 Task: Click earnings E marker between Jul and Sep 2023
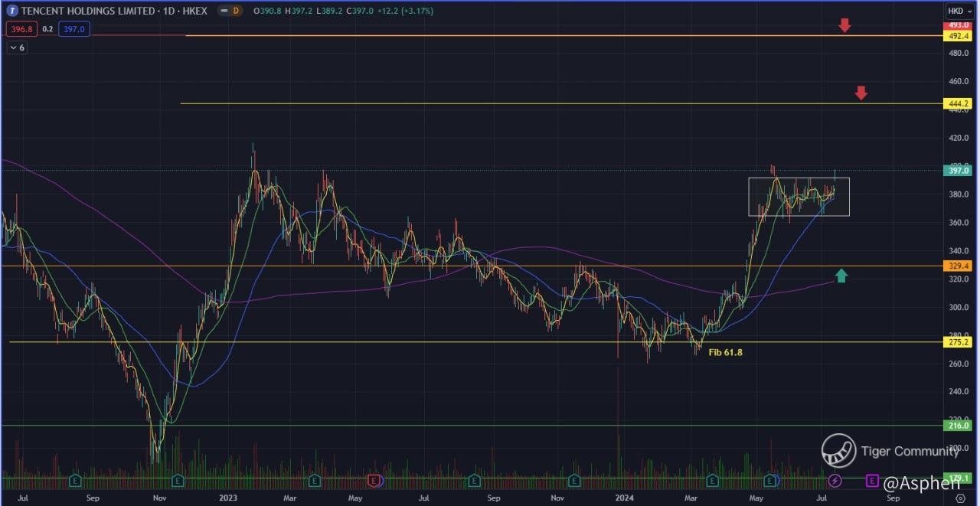[x=474, y=480]
